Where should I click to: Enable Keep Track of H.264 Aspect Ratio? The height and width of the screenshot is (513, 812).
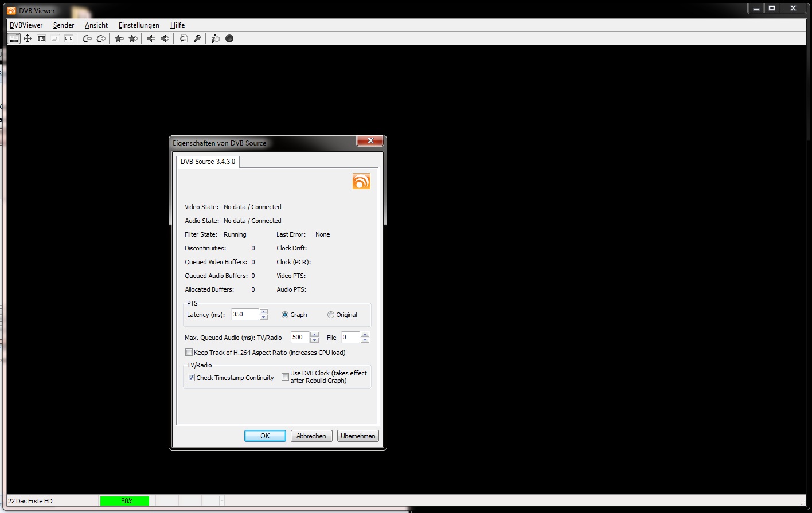(189, 353)
